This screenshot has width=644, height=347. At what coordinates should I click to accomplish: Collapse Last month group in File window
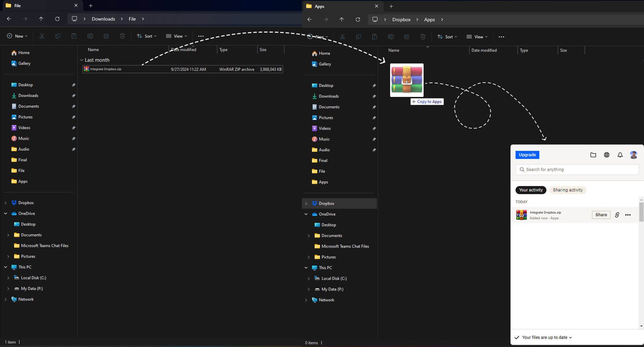[x=82, y=60]
